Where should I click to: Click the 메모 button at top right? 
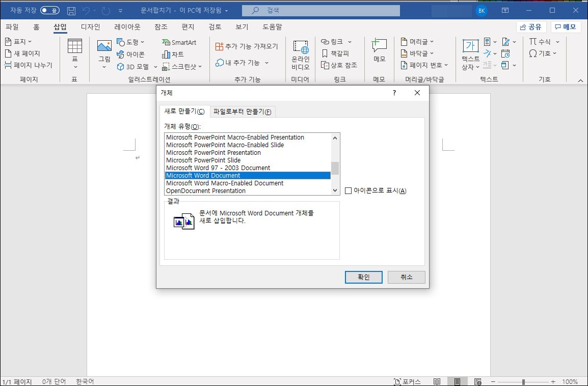pos(566,27)
